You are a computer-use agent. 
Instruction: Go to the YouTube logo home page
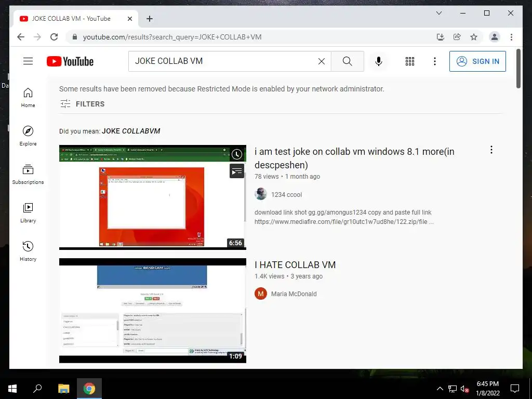pos(70,61)
